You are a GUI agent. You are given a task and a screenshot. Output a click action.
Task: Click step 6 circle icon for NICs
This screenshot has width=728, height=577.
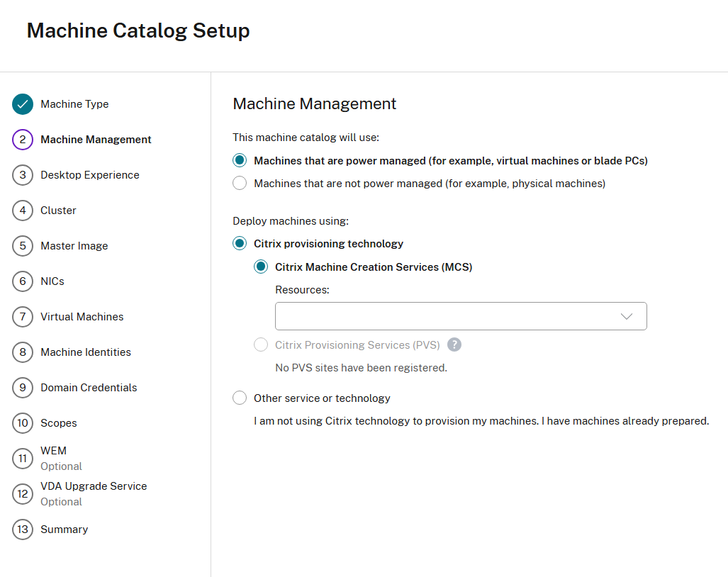coord(23,281)
